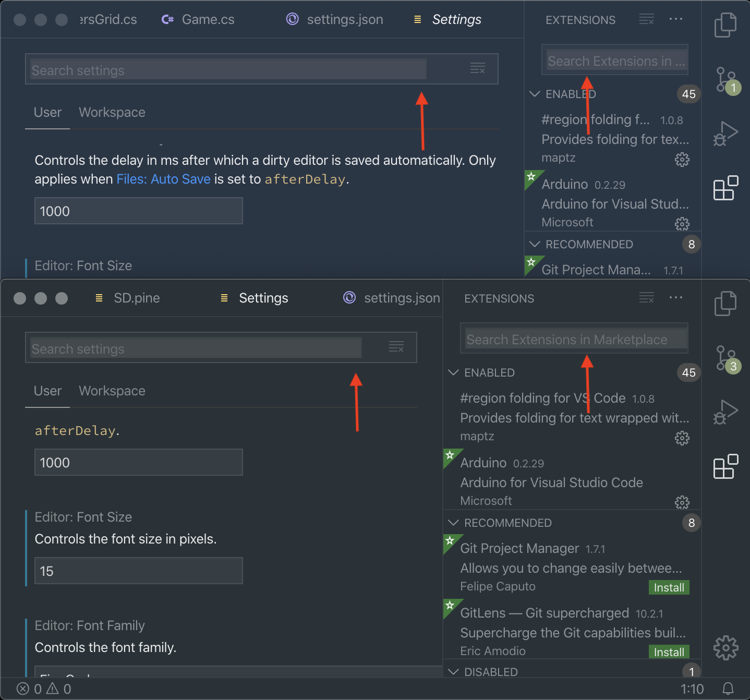Focus Search Extensions in Marketplace field

(x=574, y=339)
